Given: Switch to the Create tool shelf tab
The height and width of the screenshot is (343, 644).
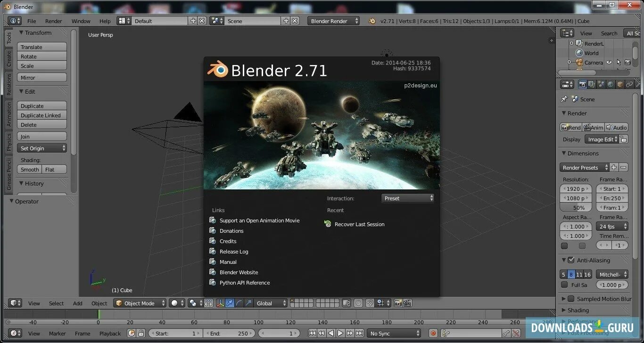Looking at the screenshot, I should click(x=8, y=58).
